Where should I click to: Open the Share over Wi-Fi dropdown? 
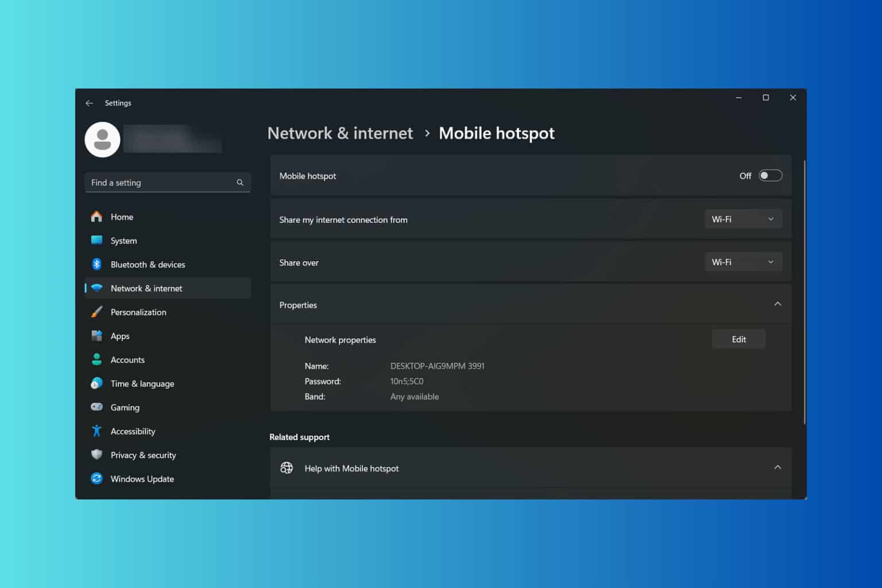coord(743,262)
